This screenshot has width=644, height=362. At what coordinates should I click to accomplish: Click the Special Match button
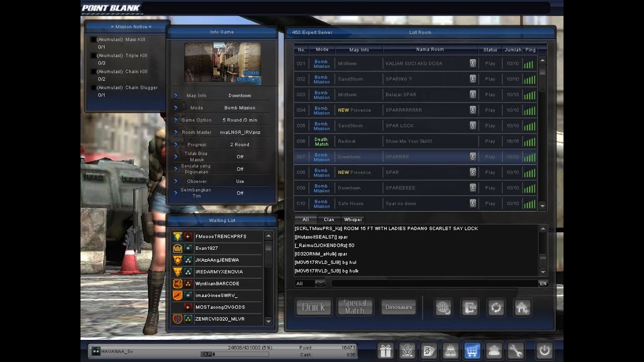coord(355,307)
